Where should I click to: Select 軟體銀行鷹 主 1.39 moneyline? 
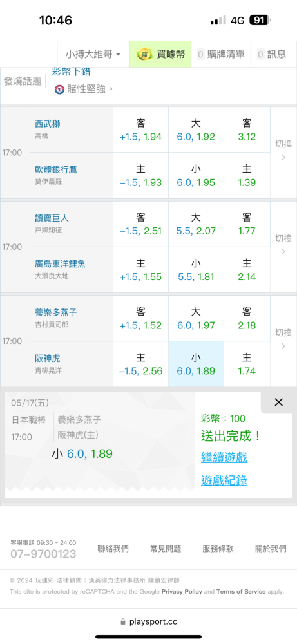[247, 175]
